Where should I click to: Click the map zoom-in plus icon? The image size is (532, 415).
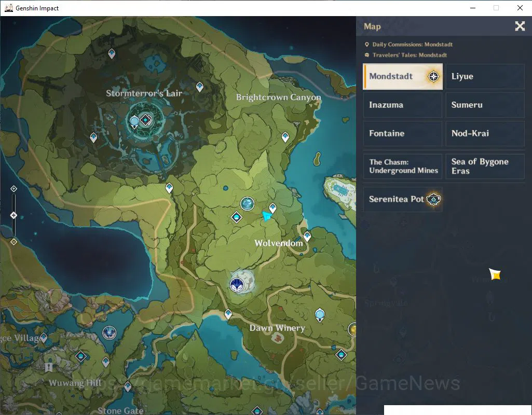13,188
